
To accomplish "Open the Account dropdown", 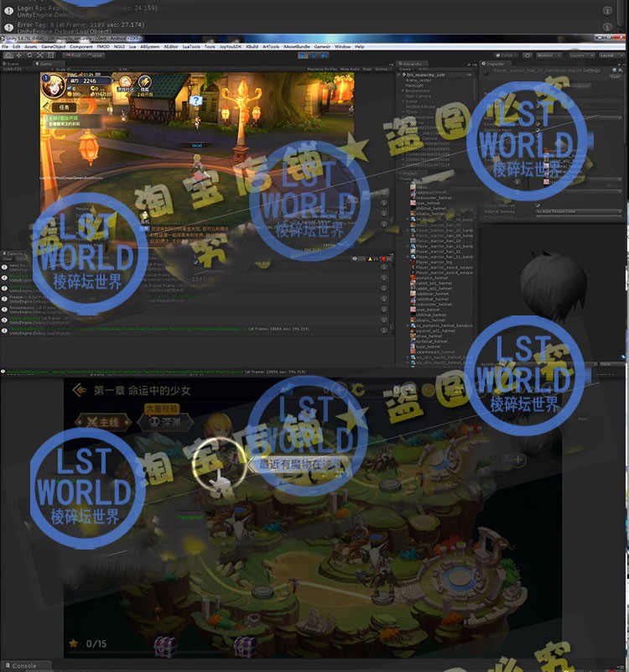I will coord(548,55).
